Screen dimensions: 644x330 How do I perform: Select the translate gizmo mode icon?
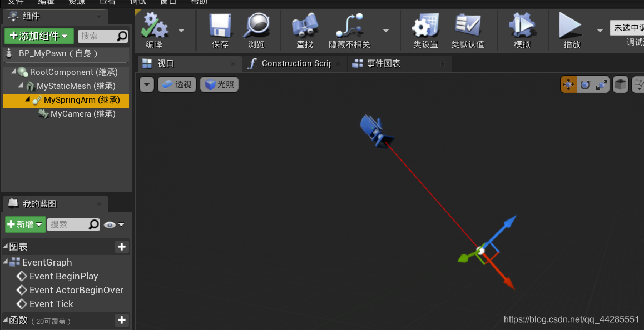point(568,84)
